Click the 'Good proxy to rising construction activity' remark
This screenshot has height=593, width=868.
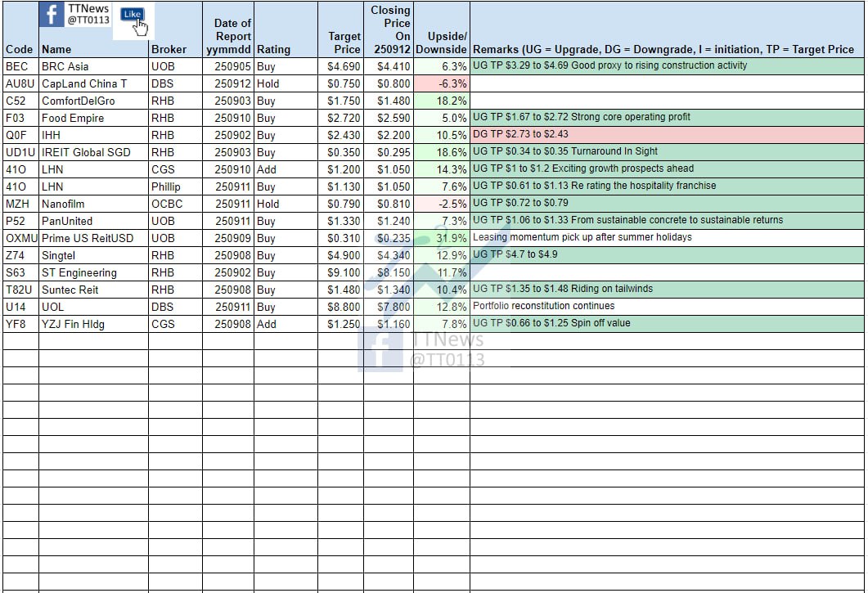(659, 65)
